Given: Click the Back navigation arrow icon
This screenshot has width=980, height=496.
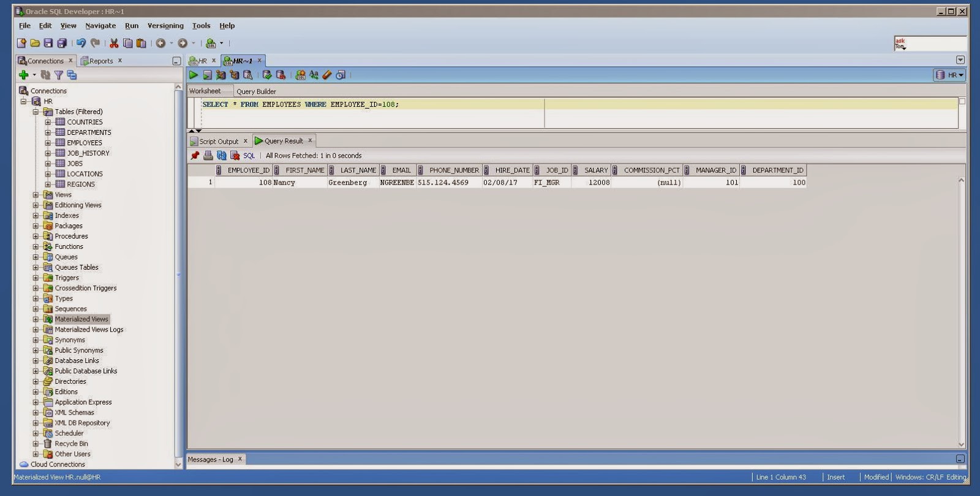Looking at the screenshot, I should point(160,43).
